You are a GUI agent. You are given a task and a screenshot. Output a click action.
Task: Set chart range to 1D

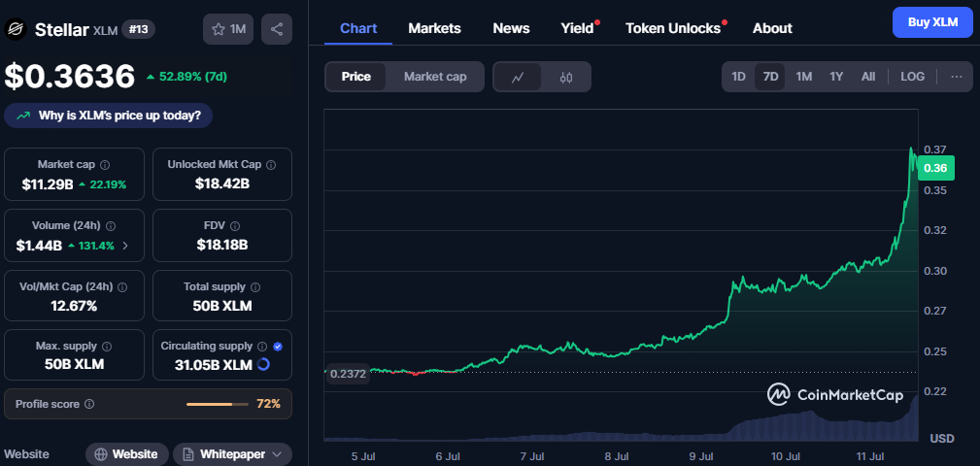click(738, 76)
